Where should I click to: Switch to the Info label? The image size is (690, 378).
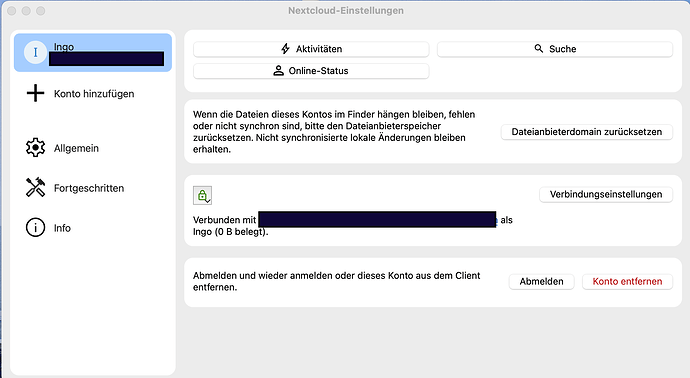click(62, 228)
